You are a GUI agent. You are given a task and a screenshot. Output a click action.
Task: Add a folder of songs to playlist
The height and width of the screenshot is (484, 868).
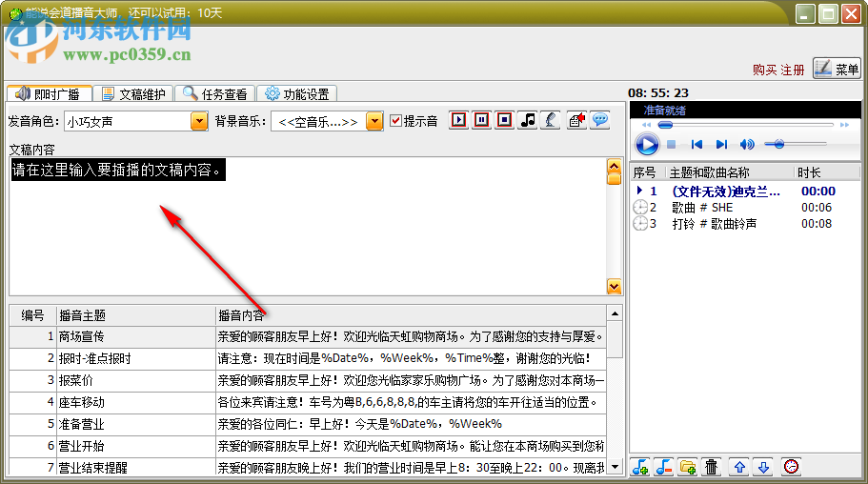[688, 467]
